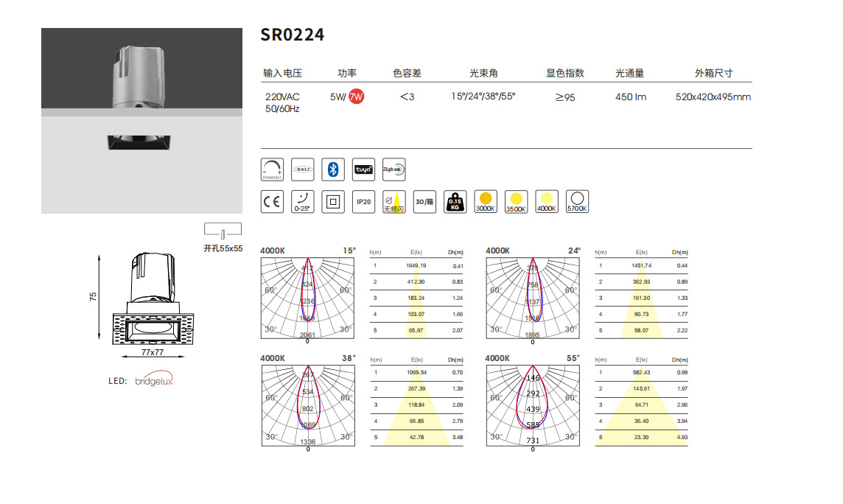Click the DALI protocol icon

pyautogui.click(x=303, y=169)
